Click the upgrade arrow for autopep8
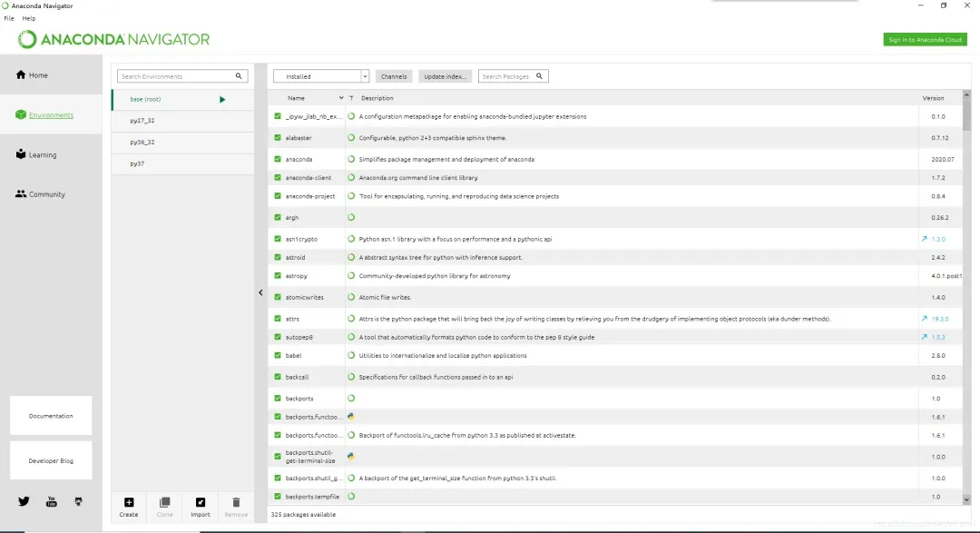The width and height of the screenshot is (980, 533). tap(925, 337)
